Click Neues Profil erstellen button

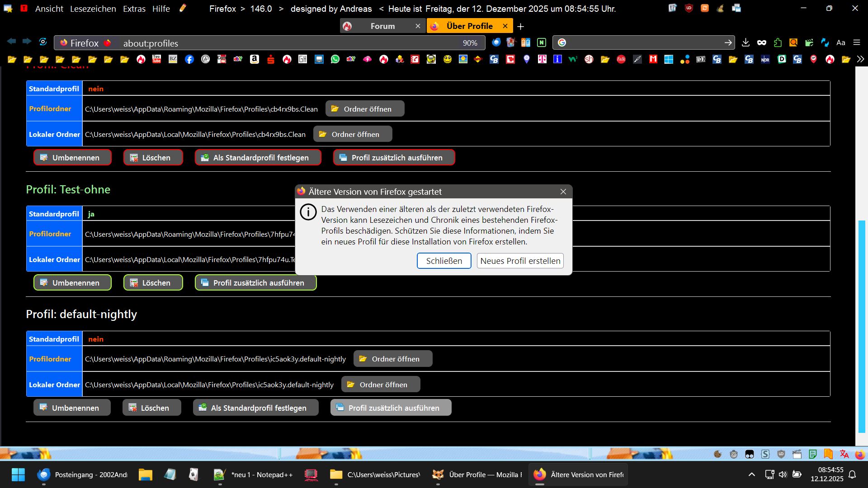point(520,261)
